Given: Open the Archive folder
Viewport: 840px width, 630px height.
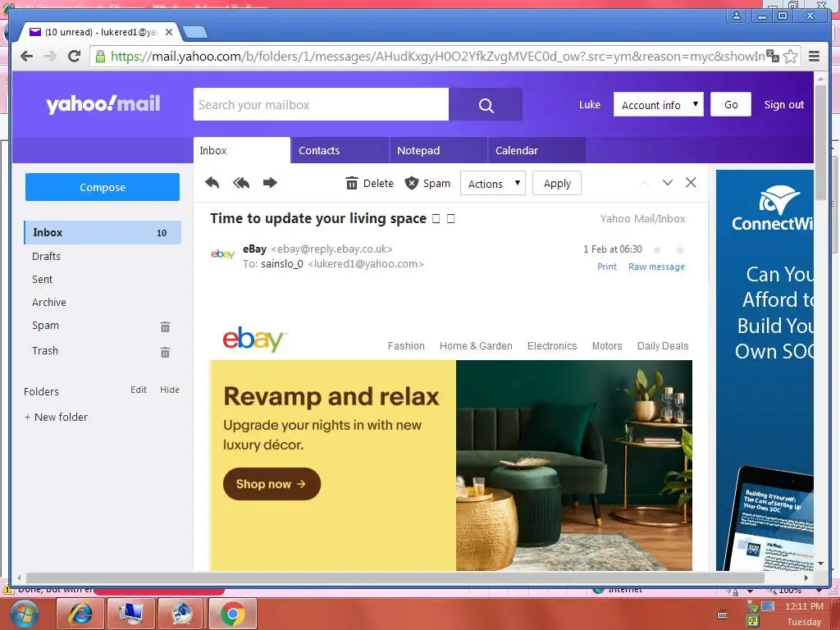Looking at the screenshot, I should coord(48,302).
